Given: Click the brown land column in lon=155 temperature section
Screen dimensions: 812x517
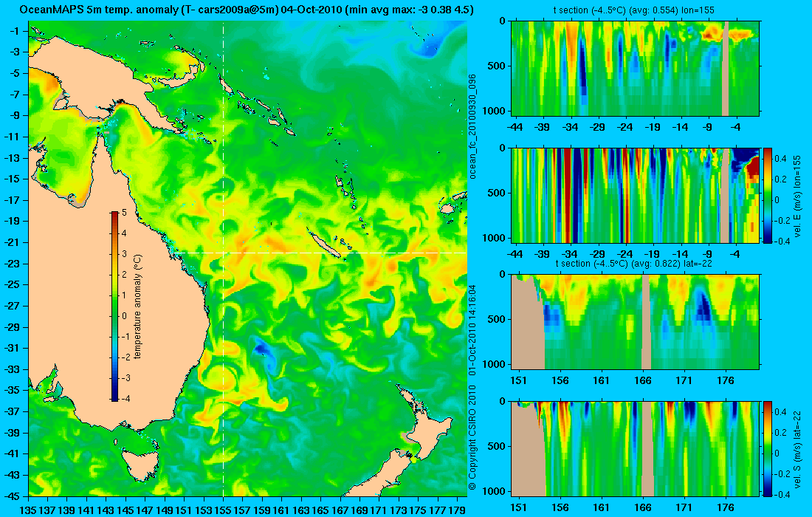Looking at the screenshot, I should point(725,69).
